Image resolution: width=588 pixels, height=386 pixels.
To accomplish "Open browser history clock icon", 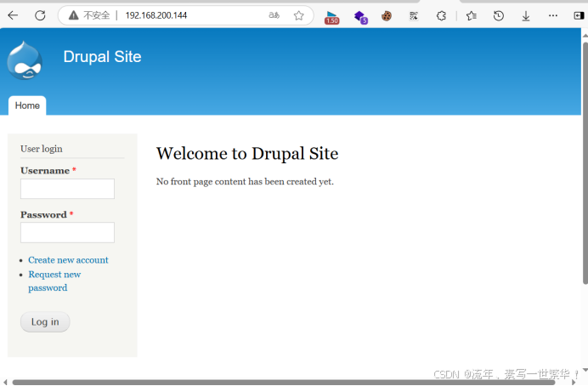I will coord(499,16).
